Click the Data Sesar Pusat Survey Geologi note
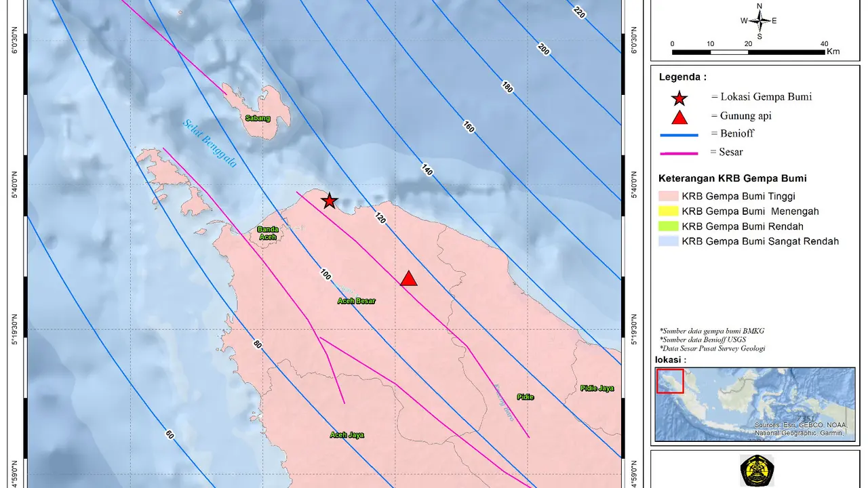 tap(712, 348)
